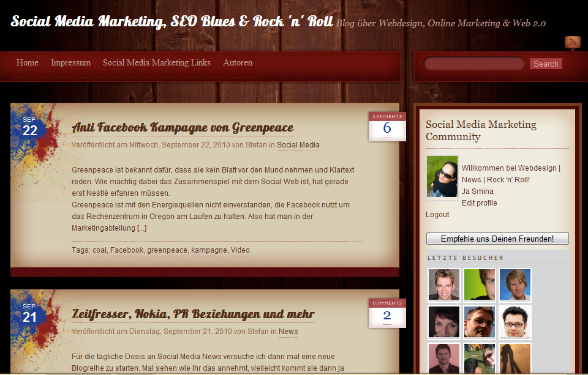Open the orange RSS feed icon
Image resolution: width=588 pixels, height=375 pixels.
point(572,43)
